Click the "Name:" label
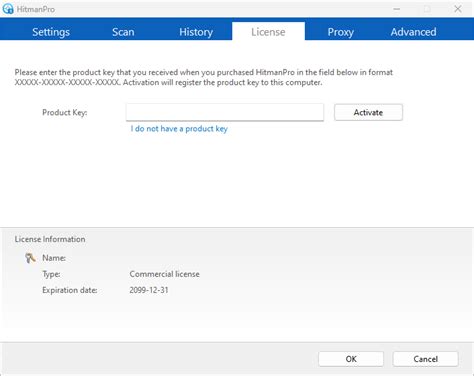The image size is (474, 376). pyautogui.click(x=54, y=258)
